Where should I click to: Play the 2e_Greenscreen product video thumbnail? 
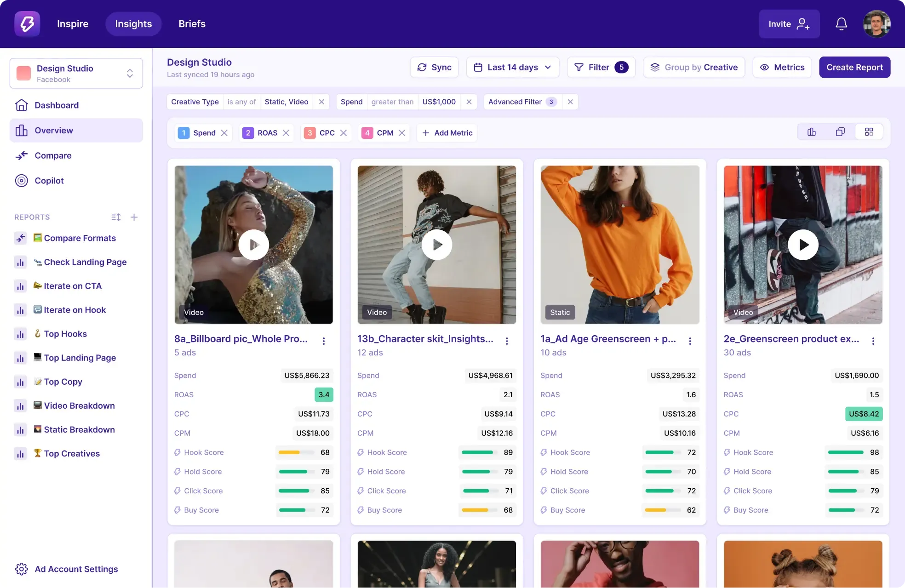pyautogui.click(x=803, y=245)
